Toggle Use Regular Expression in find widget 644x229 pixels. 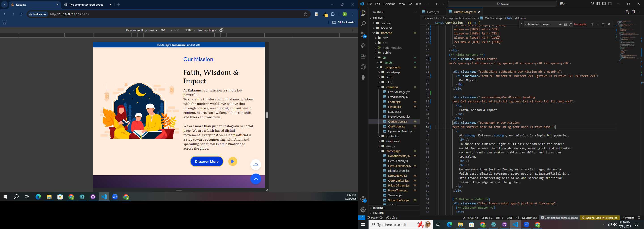pos(570,24)
